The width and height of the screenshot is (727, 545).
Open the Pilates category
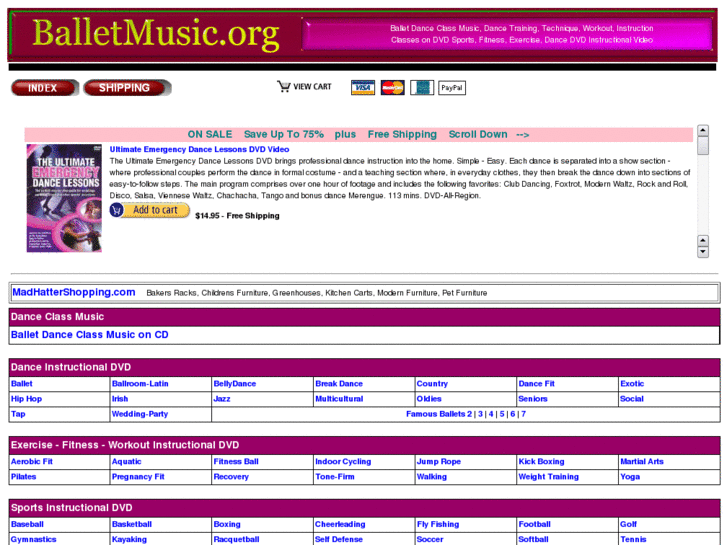pos(24,477)
